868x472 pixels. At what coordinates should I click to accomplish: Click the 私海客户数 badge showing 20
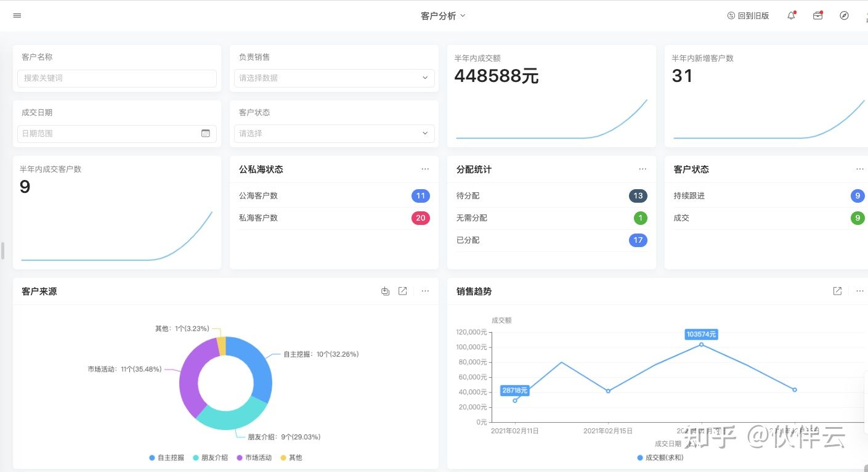421,218
